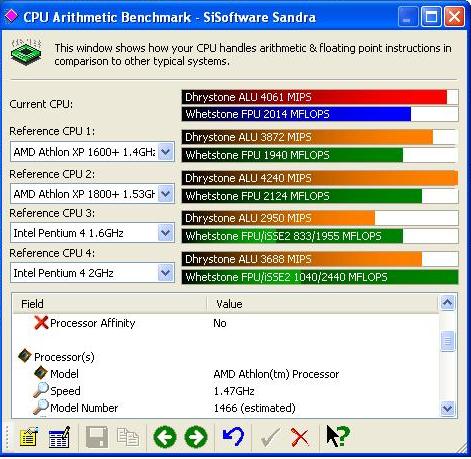Click the grey checkmark OK icon

270,437
